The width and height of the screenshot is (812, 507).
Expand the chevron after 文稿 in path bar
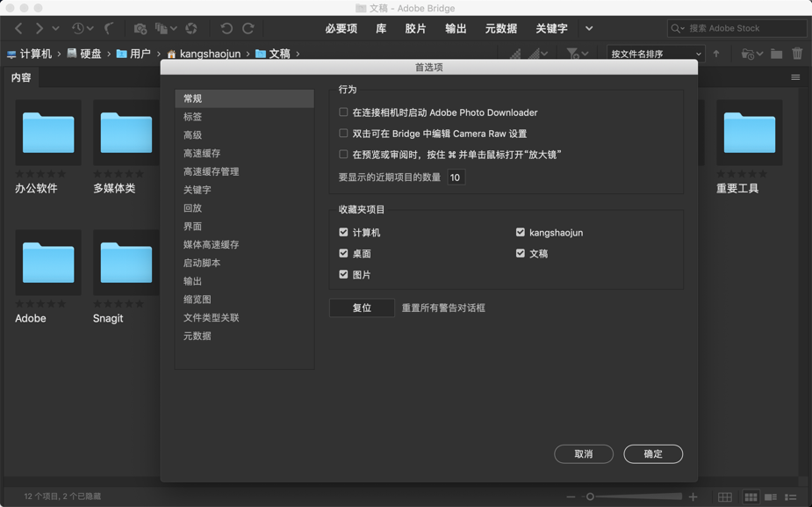click(298, 54)
